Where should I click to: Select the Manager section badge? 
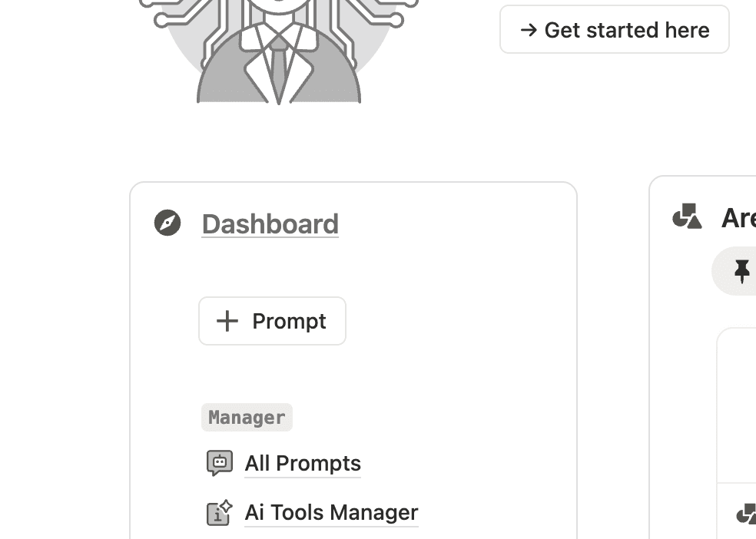[x=247, y=417]
